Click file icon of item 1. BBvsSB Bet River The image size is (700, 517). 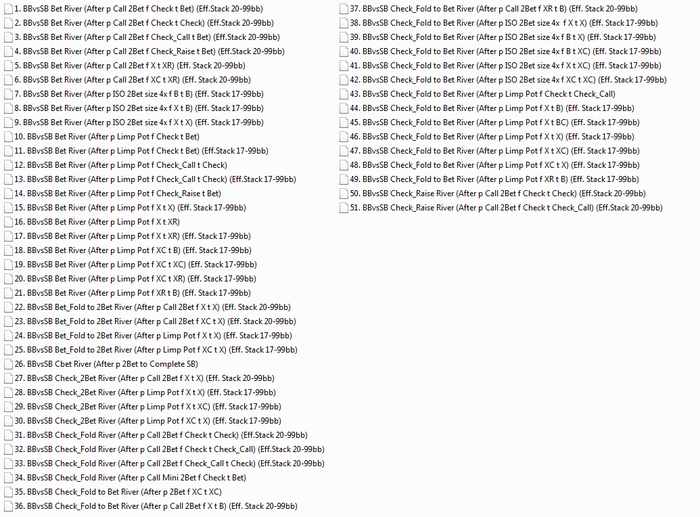tap(8, 9)
